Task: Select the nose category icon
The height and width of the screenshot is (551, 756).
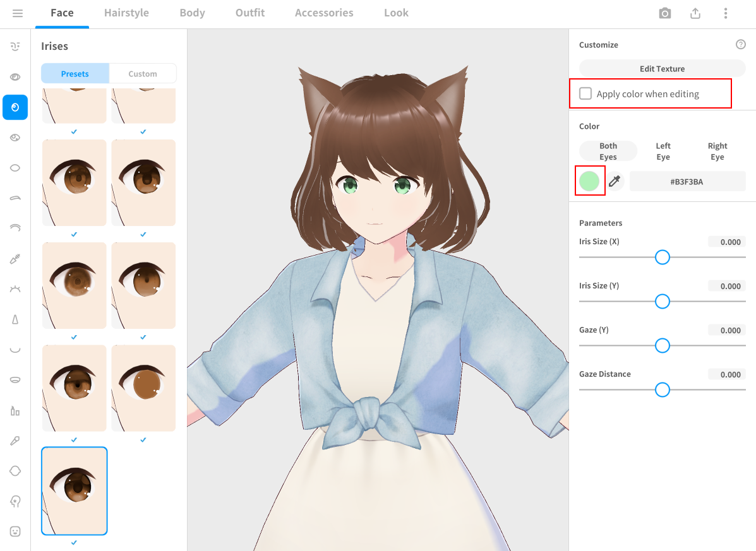Action: point(15,319)
